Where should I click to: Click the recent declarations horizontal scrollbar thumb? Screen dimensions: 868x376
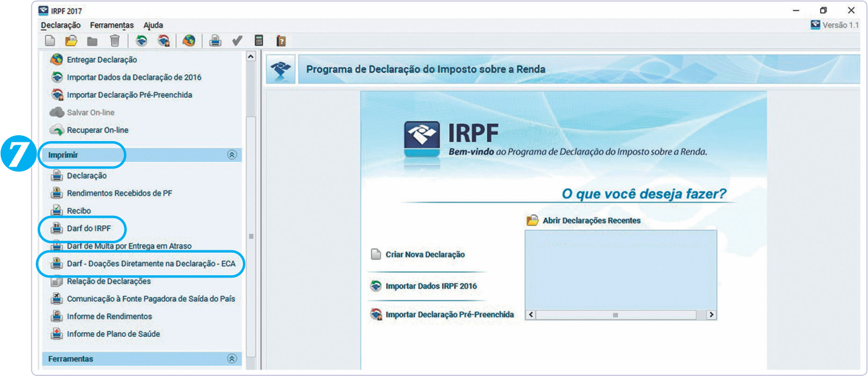pos(615,315)
